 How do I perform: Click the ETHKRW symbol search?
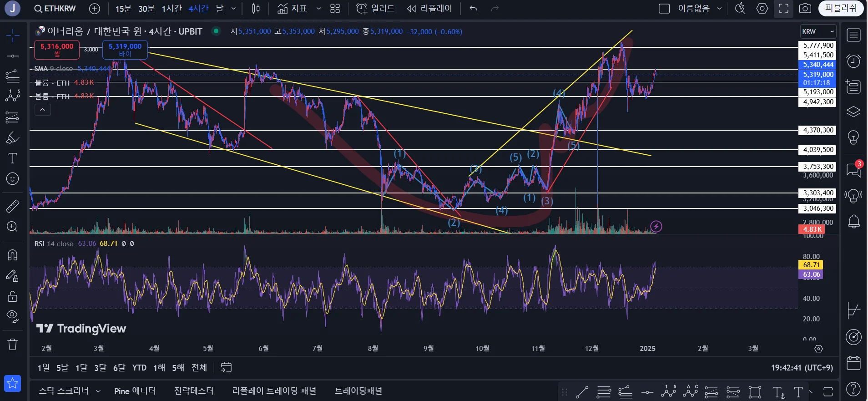tap(55, 9)
